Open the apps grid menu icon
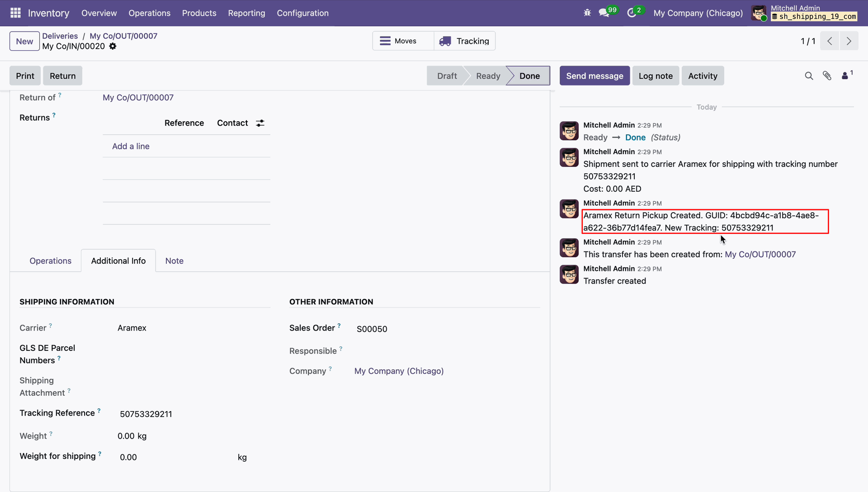The width and height of the screenshot is (868, 492). pyautogui.click(x=15, y=13)
